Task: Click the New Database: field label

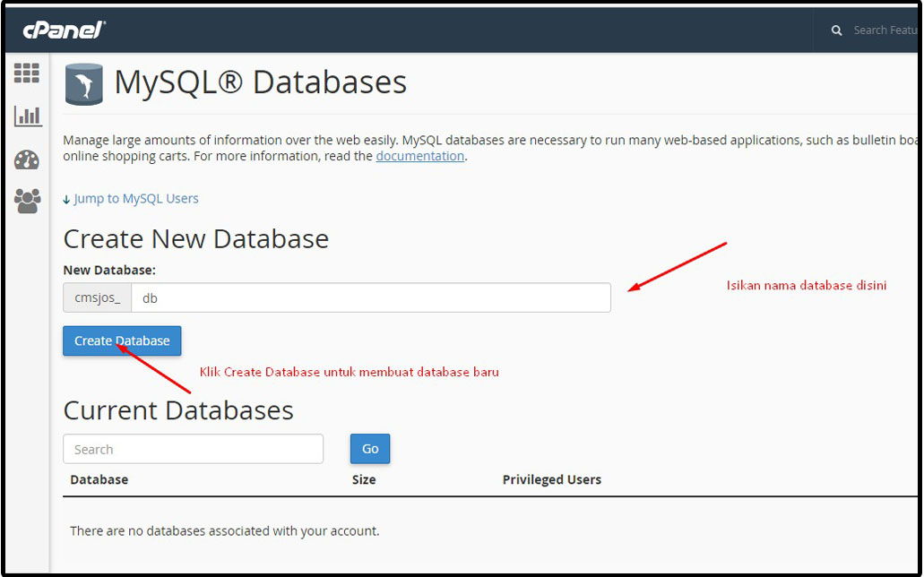Action: click(109, 270)
